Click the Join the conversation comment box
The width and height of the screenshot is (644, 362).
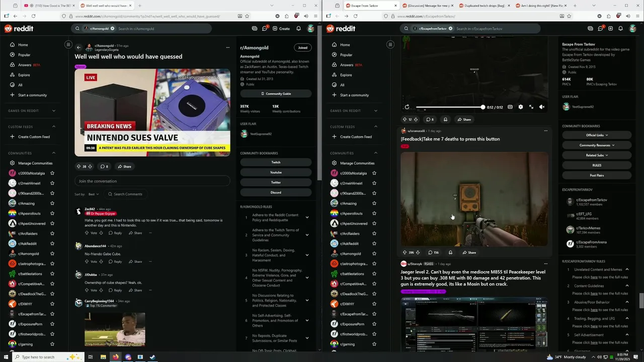coord(152,181)
